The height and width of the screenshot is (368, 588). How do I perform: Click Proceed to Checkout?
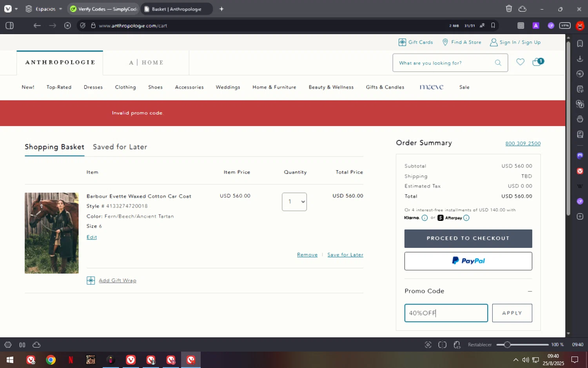click(468, 239)
